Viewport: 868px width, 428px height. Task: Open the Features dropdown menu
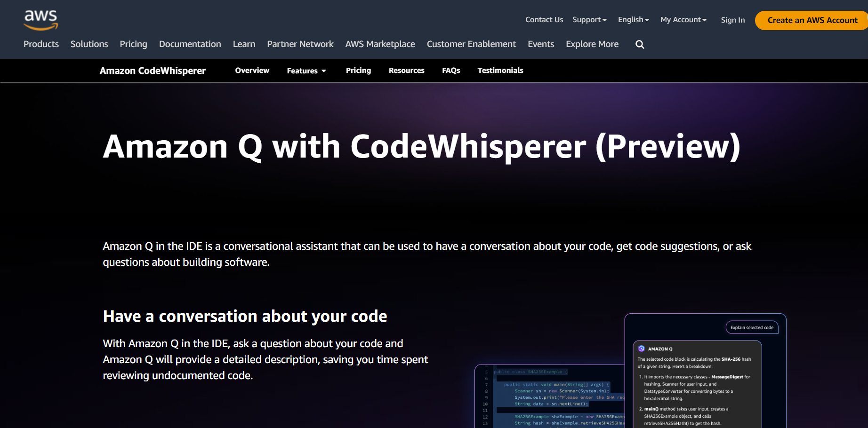coord(306,71)
